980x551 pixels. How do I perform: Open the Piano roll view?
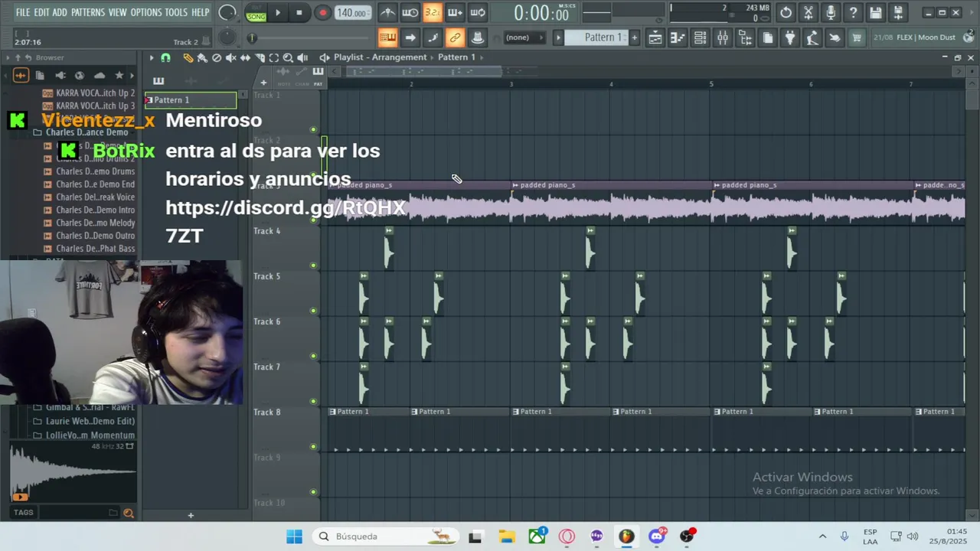(x=677, y=37)
